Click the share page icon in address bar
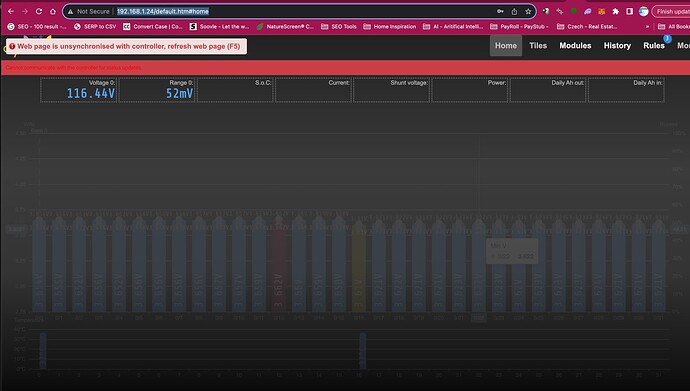 [514, 11]
